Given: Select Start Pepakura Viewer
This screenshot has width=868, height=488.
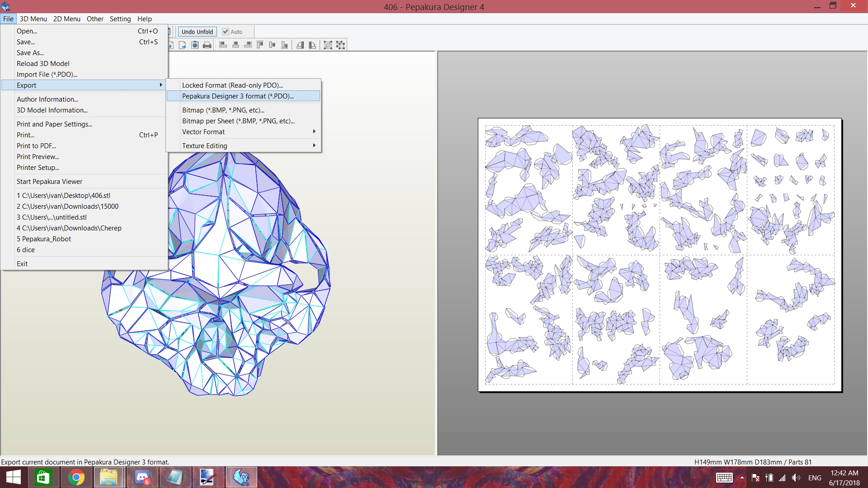Looking at the screenshot, I should tap(84, 181).
